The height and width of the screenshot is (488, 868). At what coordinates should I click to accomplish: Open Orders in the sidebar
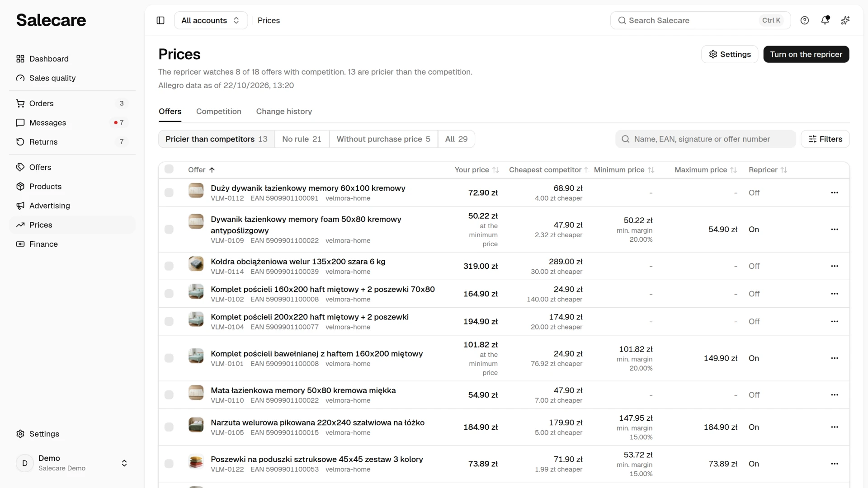click(x=72, y=103)
